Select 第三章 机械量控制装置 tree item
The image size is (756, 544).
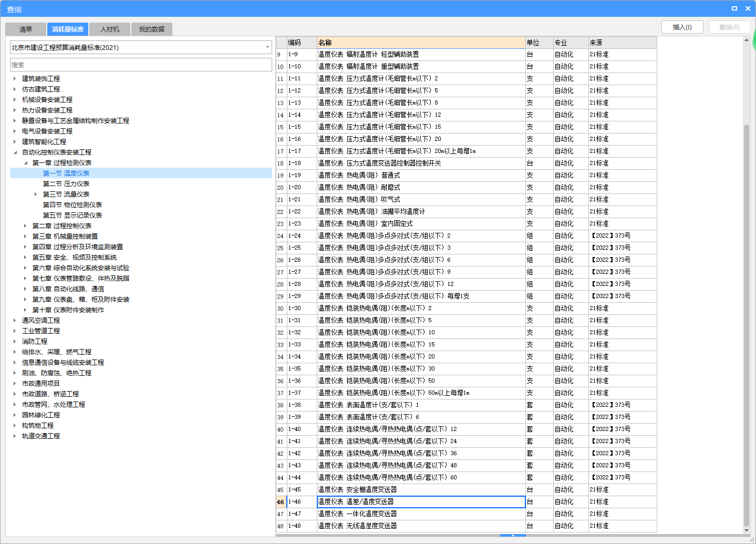pyautogui.click(x=65, y=237)
